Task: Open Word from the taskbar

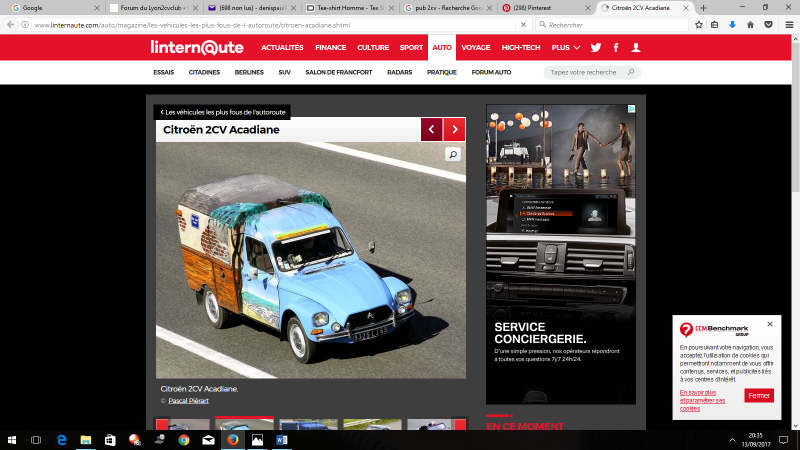Action: point(282,440)
